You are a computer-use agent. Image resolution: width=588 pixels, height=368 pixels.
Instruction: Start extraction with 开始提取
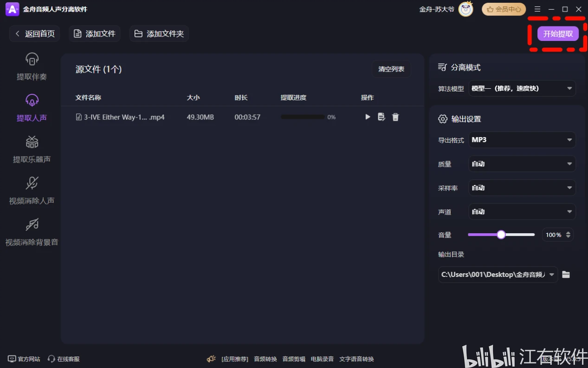pos(557,34)
